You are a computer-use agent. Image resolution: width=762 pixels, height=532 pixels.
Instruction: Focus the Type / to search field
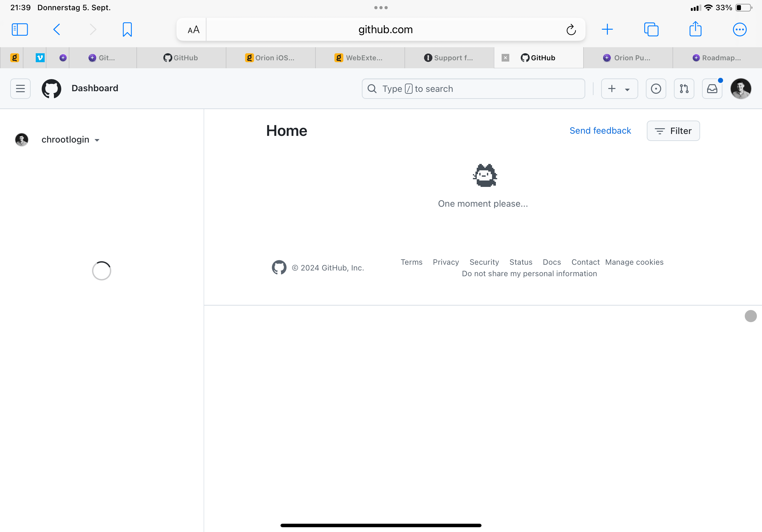coord(473,89)
